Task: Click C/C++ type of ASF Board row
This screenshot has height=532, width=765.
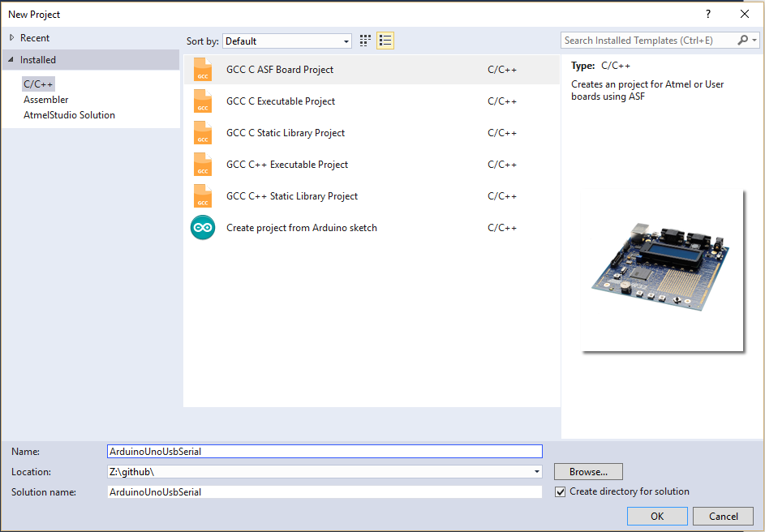Action: tap(502, 70)
